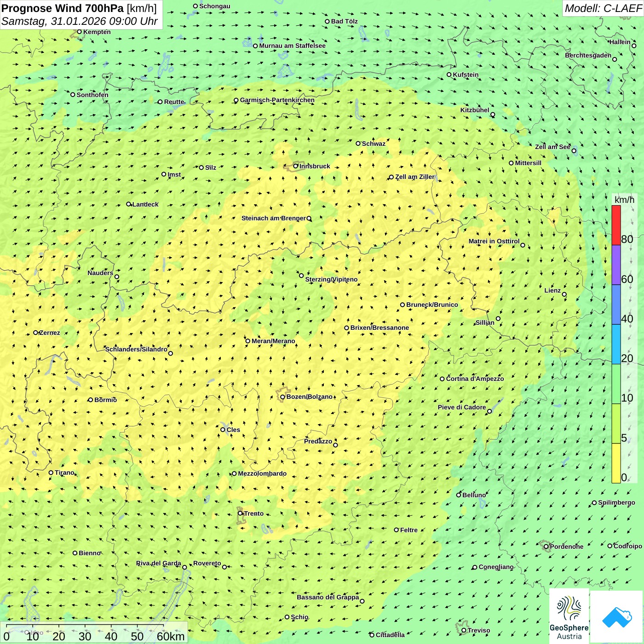Click the Cortina d'Ampezzo label
Image resolution: width=644 pixels, height=644 pixels.
(x=475, y=379)
